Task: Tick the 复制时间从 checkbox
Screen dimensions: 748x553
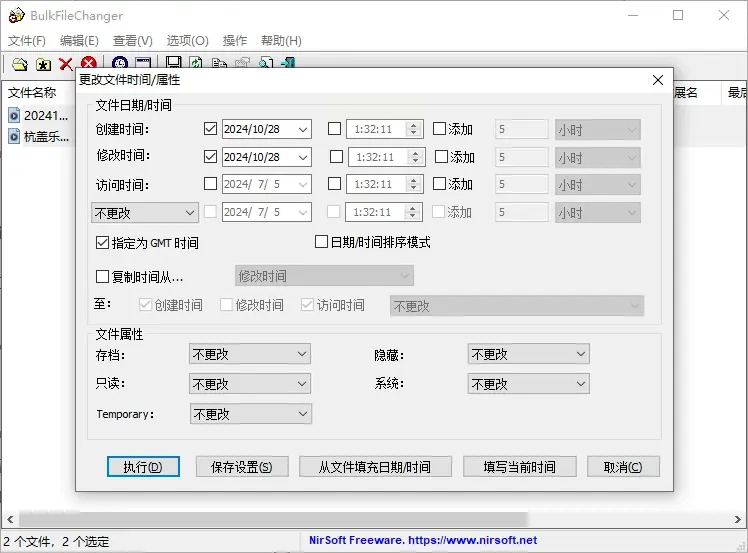Action: (102, 277)
